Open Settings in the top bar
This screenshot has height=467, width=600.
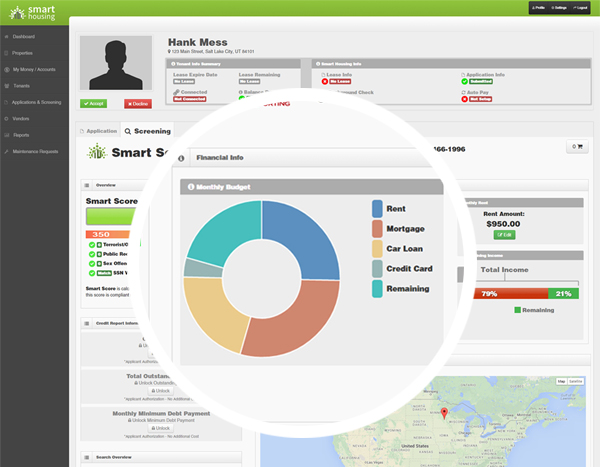coord(559,8)
